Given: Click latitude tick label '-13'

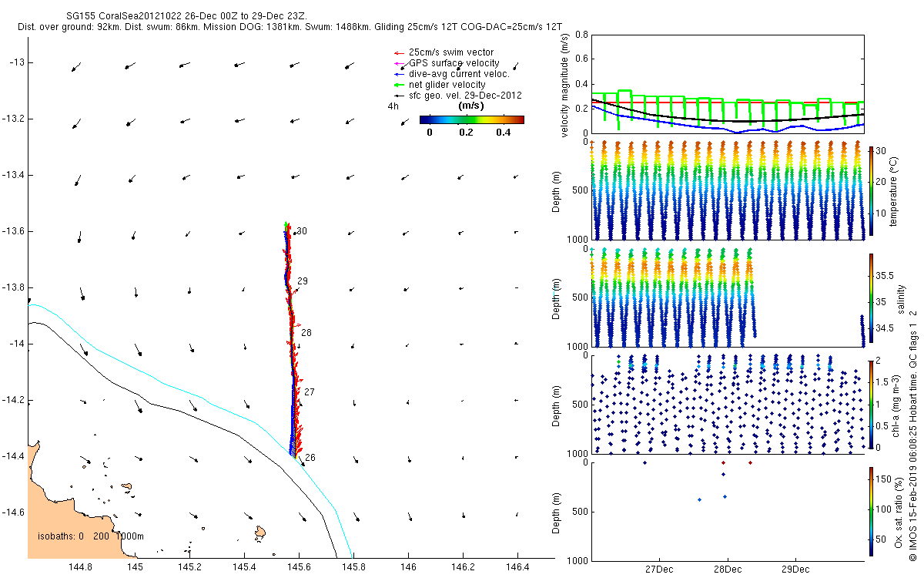Looking at the screenshot, I should coord(17,62).
